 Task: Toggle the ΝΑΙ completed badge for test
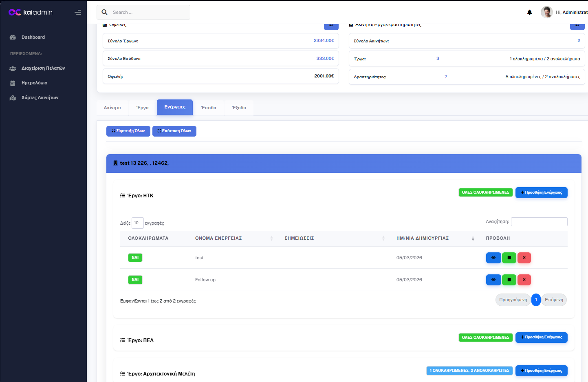pyautogui.click(x=135, y=258)
